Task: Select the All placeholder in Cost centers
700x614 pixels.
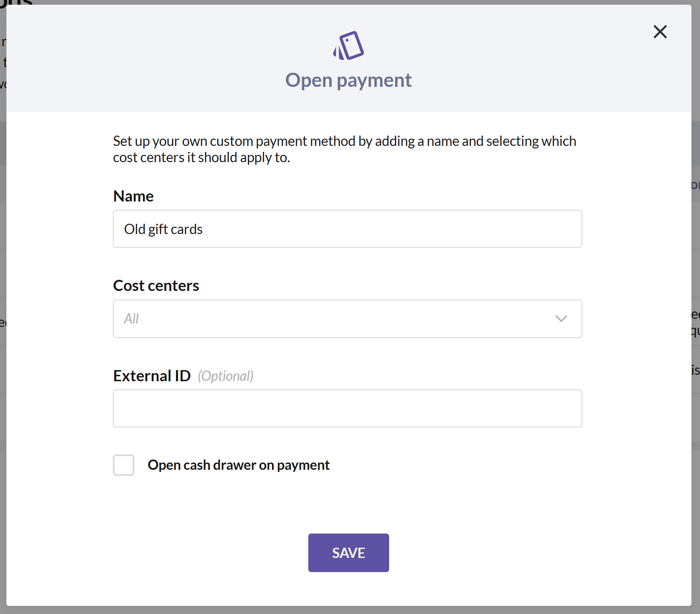Action: click(x=131, y=319)
